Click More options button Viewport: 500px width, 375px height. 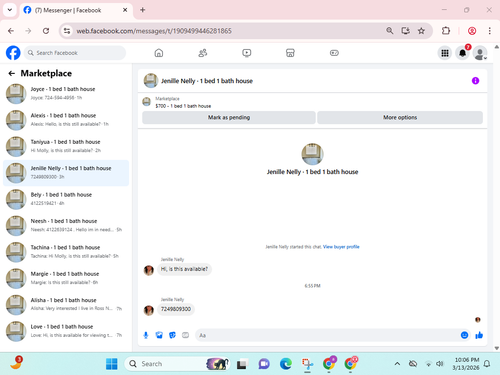point(400,117)
